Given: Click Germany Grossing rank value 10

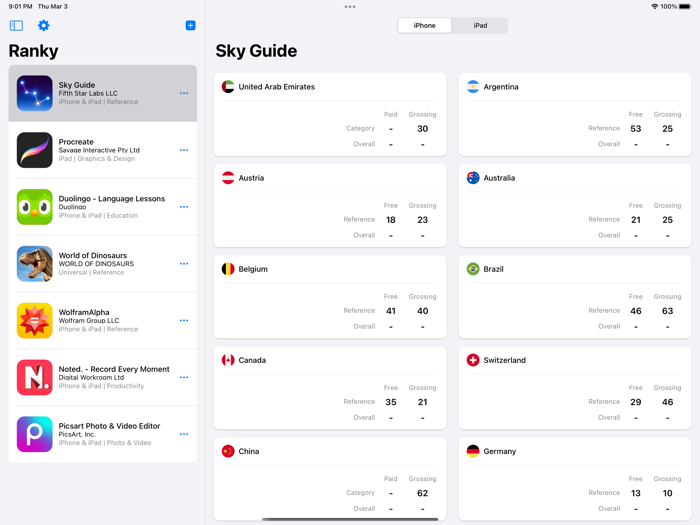Looking at the screenshot, I should point(667,493).
